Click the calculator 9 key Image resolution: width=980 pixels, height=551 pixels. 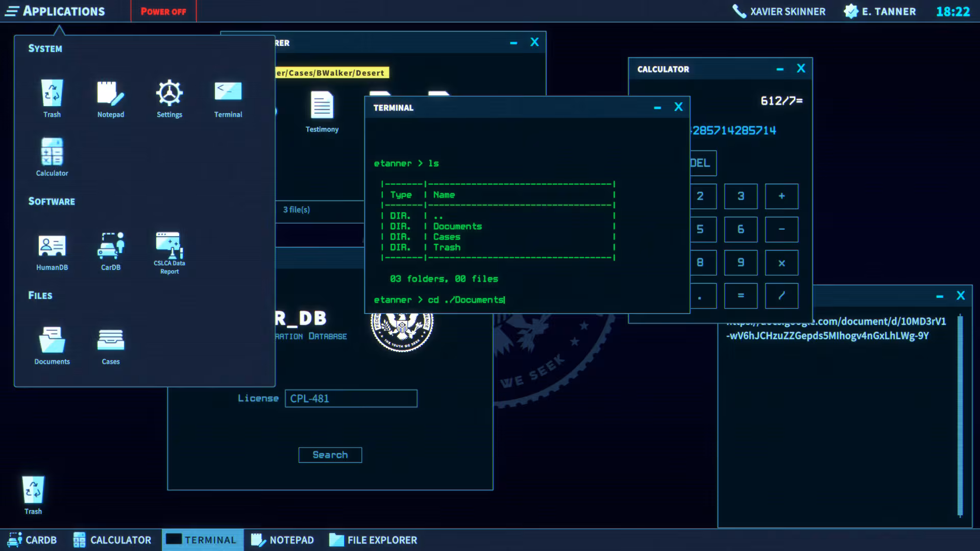pyautogui.click(x=741, y=263)
